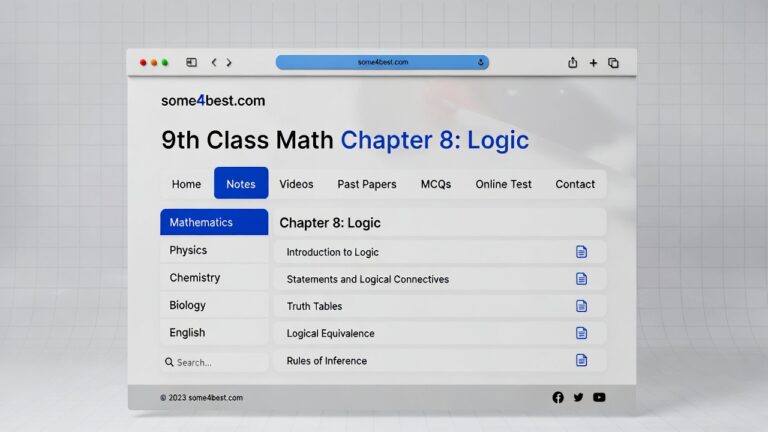This screenshot has height=432, width=768.
Task: Open the Online Test tab
Action: pos(503,184)
